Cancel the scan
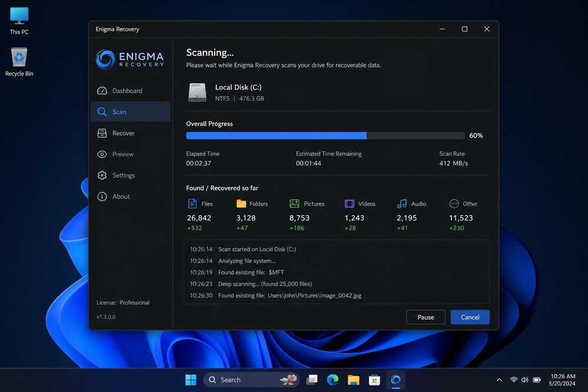Screen dimensions: 588x392 [x=470, y=317]
